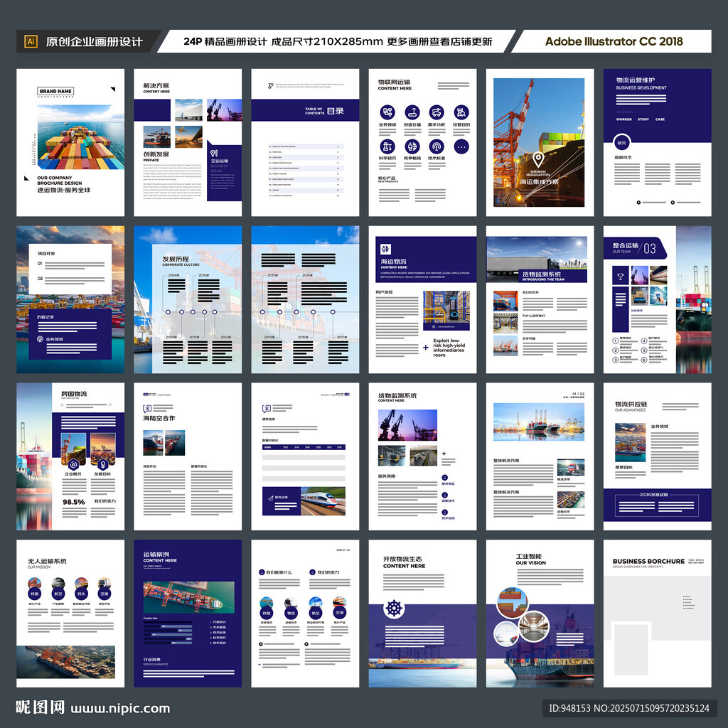Click the container ship cover photo
Image resolution: width=728 pixels, height=728 pixels.
coord(81,137)
